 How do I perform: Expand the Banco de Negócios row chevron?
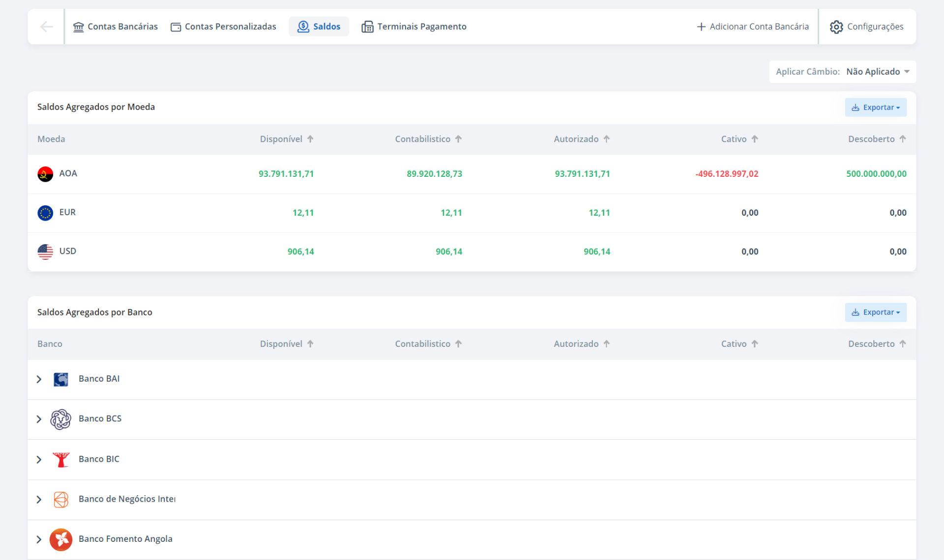pos(39,500)
